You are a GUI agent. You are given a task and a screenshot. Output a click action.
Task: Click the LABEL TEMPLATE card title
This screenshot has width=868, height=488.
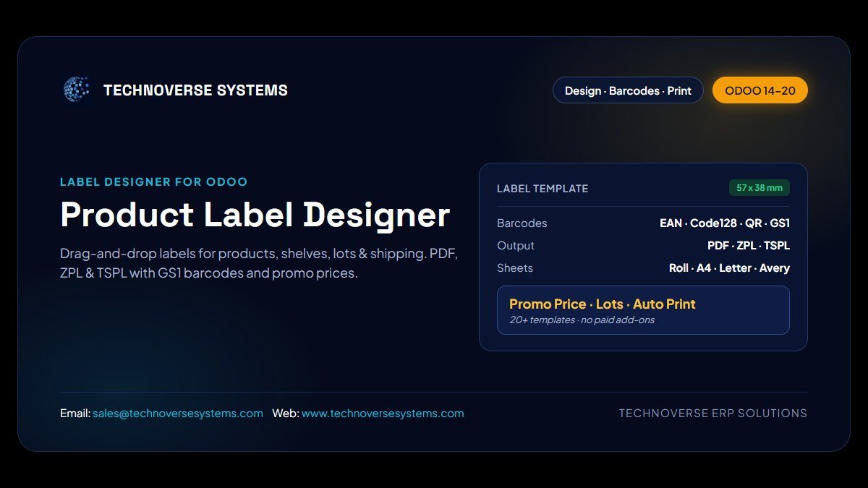542,189
